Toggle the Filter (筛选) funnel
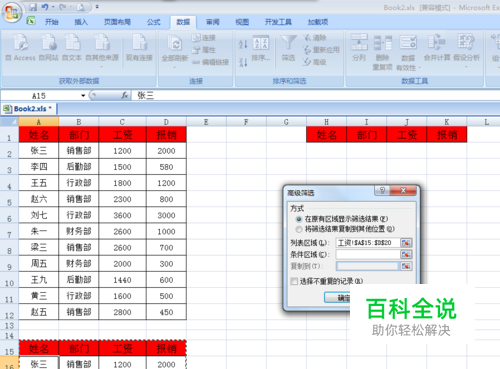The height and width of the screenshot is (369, 500). 288,48
